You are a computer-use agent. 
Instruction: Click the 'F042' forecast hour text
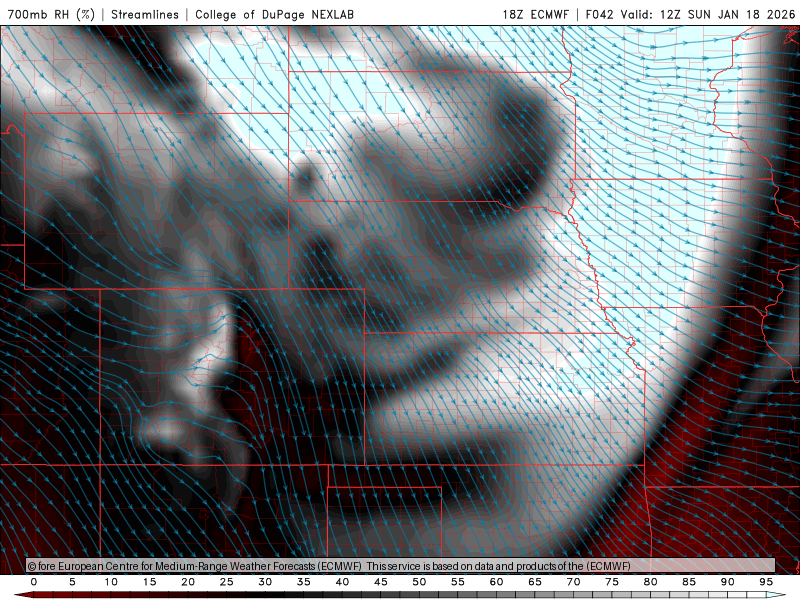[x=599, y=14]
